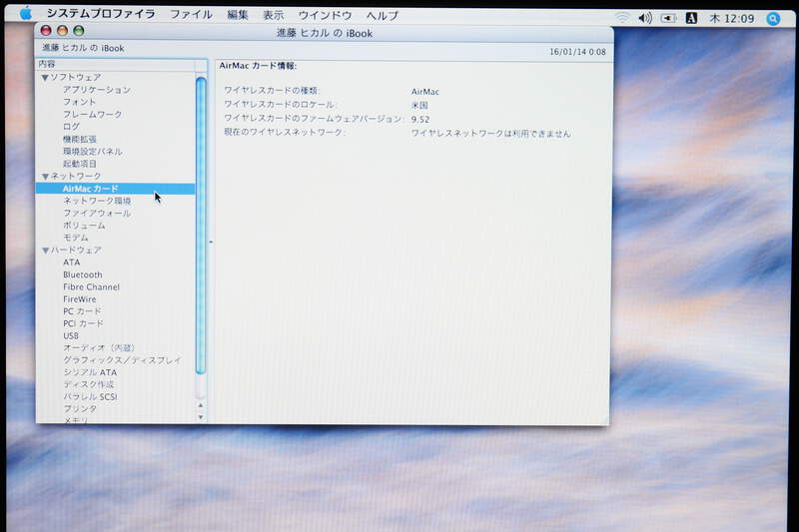This screenshot has width=799, height=532.
Task: Select 環境設定パネル in the sidebar
Action: tap(92, 151)
